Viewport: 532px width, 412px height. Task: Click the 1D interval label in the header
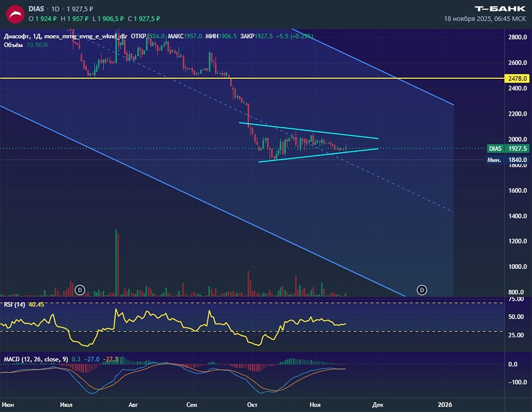pos(55,9)
